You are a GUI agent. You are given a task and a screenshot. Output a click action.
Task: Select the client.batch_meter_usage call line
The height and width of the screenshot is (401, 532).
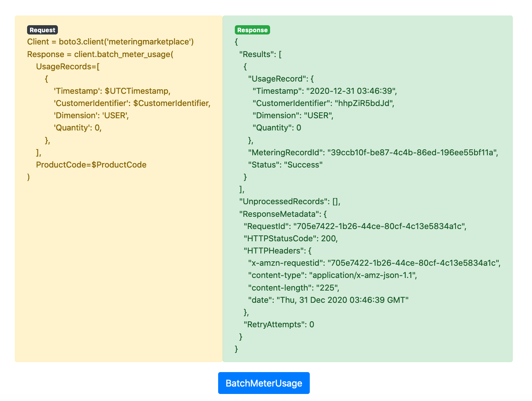pyautogui.click(x=100, y=54)
